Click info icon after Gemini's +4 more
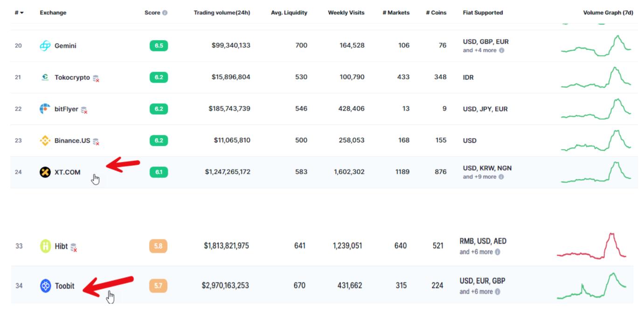644x328 pixels. [x=501, y=50]
